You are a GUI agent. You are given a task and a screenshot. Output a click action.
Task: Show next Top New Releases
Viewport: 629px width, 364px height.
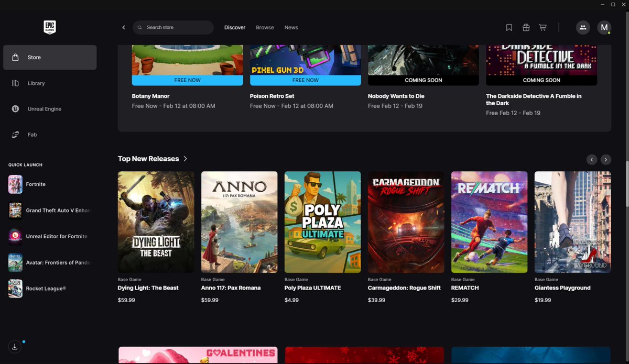(605, 159)
